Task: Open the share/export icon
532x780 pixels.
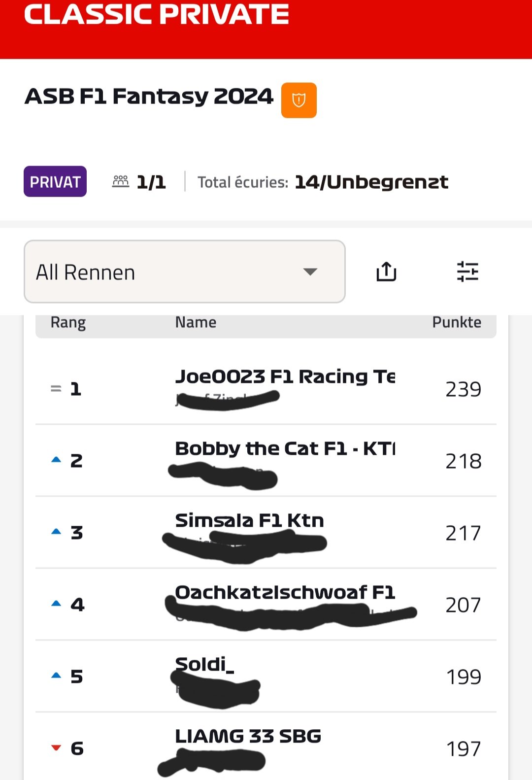Action: [387, 271]
